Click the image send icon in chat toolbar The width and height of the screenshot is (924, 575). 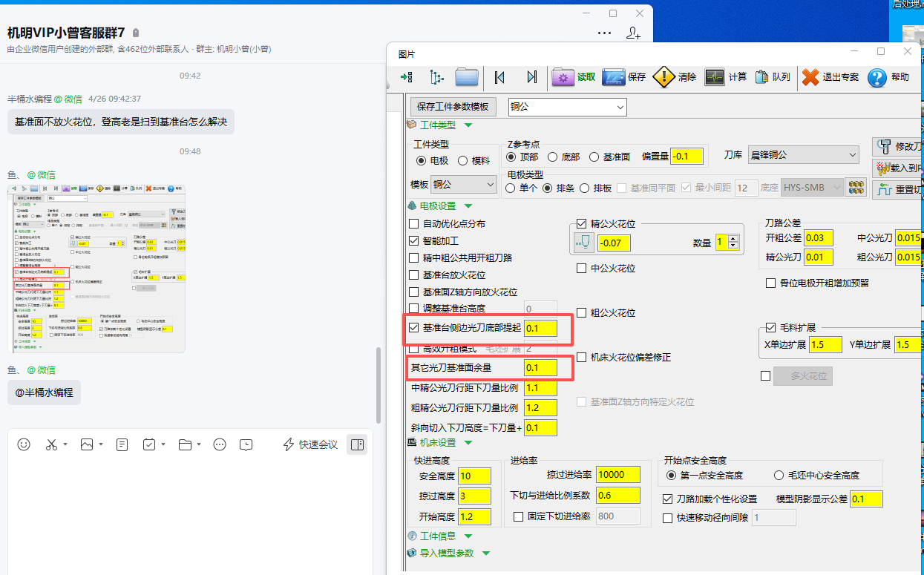point(87,444)
